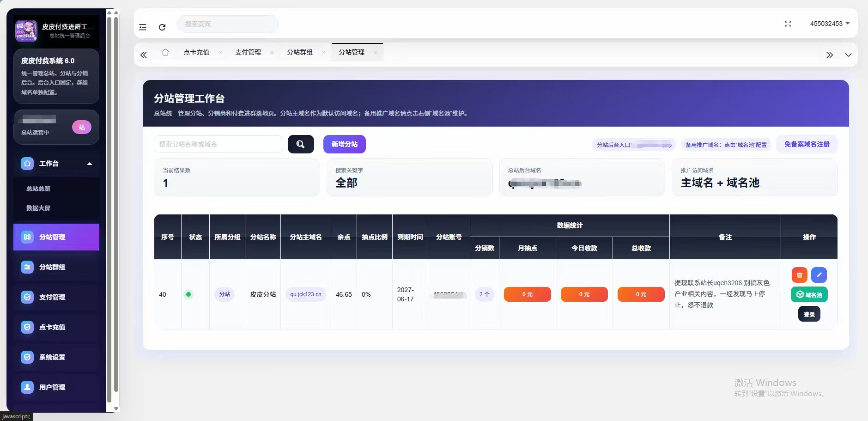Collapse the 工作台 menu group
Viewport: 868px width, 421px height.
56,164
